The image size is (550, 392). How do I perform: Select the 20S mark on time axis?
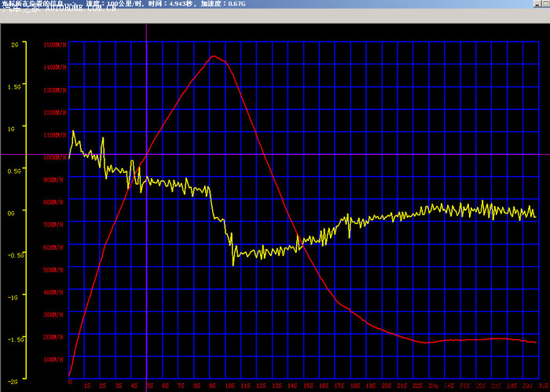(387, 386)
